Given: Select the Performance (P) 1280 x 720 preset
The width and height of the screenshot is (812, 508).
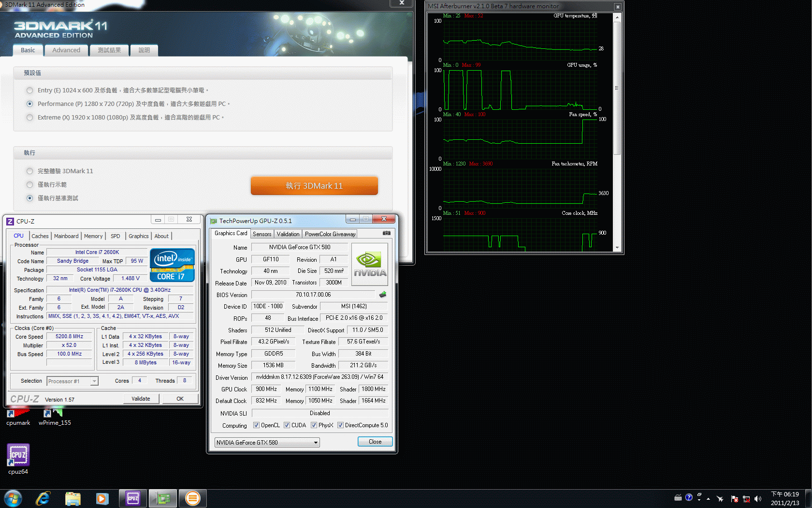Looking at the screenshot, I should point(30,104).
